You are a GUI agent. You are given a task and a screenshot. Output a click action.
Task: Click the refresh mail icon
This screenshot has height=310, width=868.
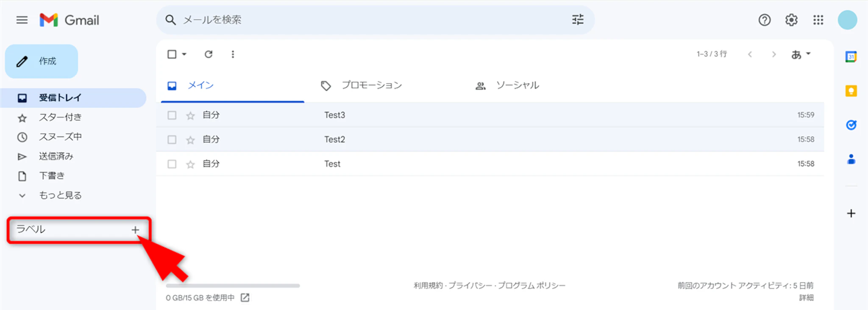tap(208, 54)
